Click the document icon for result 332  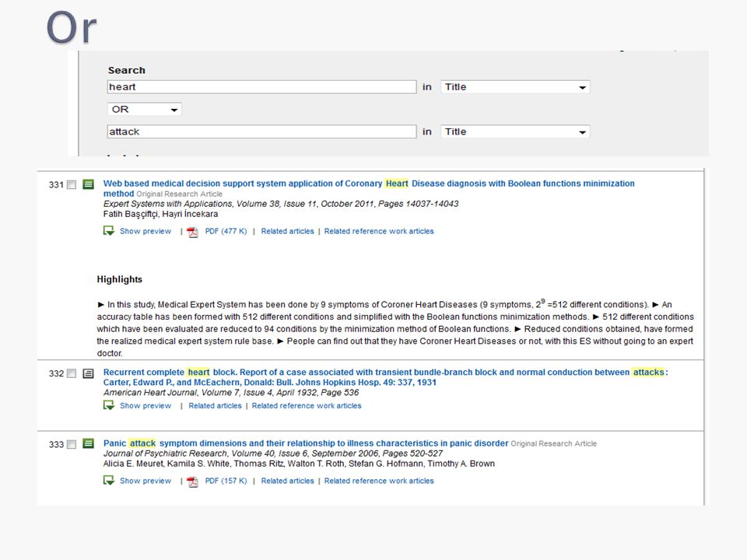click(88, 373)
